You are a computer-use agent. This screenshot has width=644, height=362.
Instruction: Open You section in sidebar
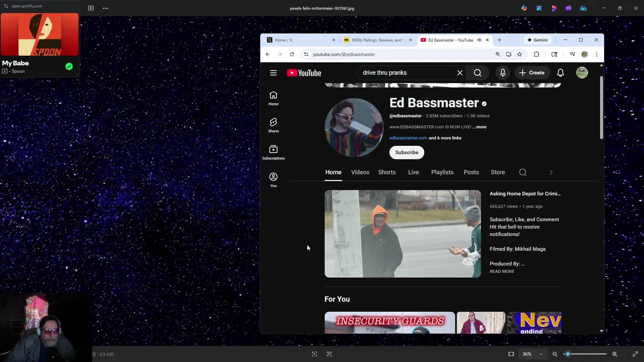[273, 180]
